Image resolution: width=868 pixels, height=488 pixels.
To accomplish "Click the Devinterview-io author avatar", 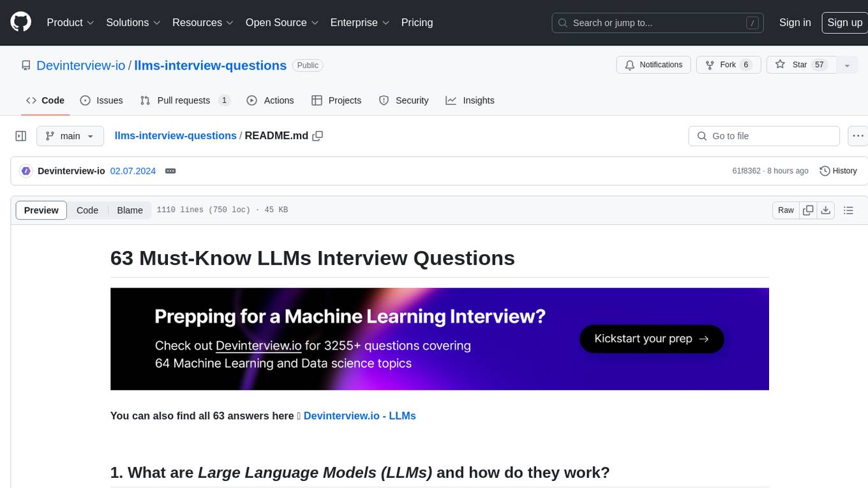I will 26,171.
